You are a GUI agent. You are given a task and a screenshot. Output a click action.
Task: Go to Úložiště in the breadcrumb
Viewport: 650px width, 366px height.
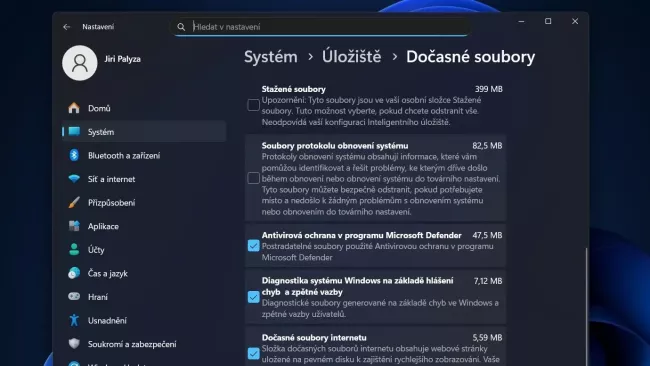point(352,57)
